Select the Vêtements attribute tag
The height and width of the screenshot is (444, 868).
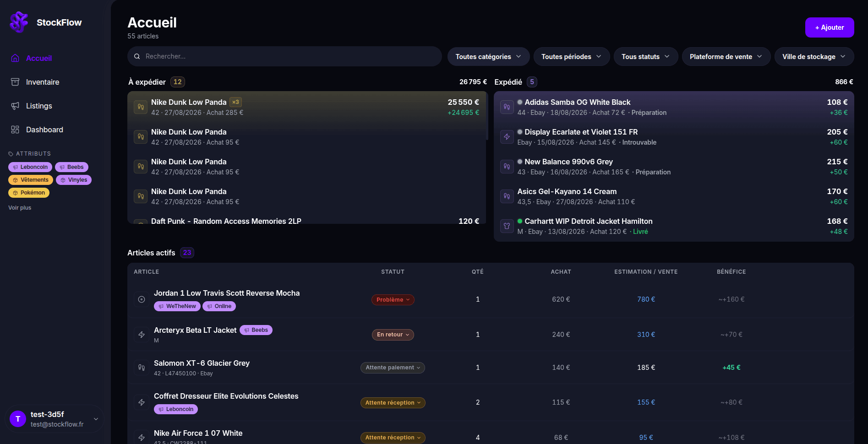click(x=31, y=180)
